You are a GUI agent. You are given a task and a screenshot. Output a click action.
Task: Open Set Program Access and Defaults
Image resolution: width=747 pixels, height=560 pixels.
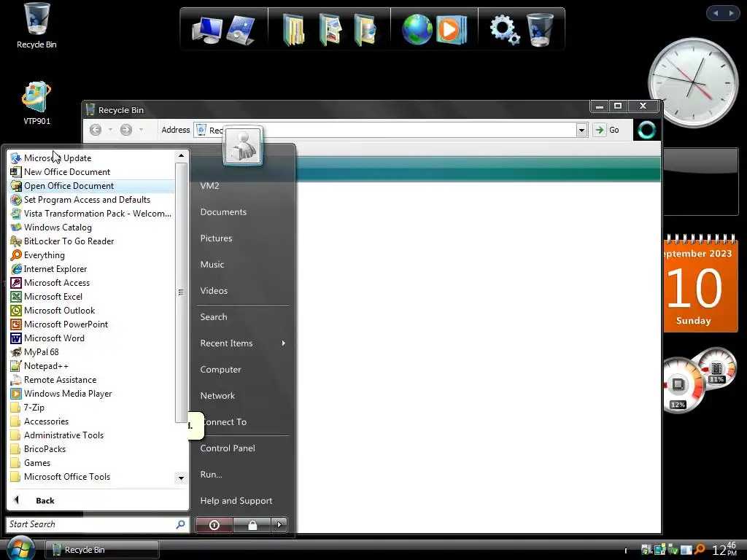point(92,200)
